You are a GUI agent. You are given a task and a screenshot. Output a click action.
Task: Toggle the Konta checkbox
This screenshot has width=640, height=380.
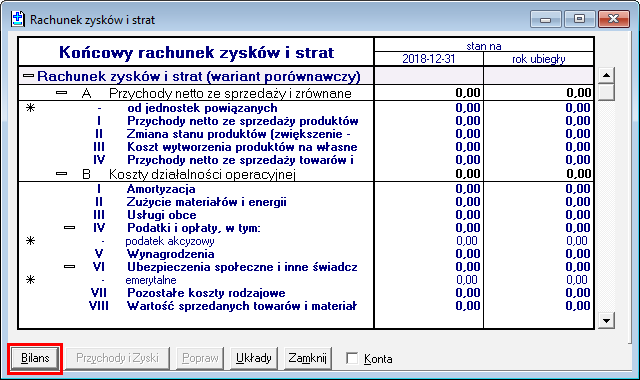tap(352, 358)
